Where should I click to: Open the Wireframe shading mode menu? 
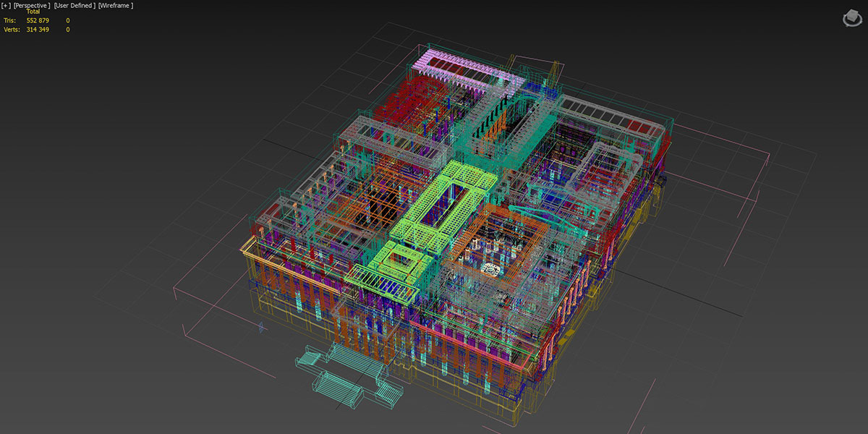pos(116,6)
